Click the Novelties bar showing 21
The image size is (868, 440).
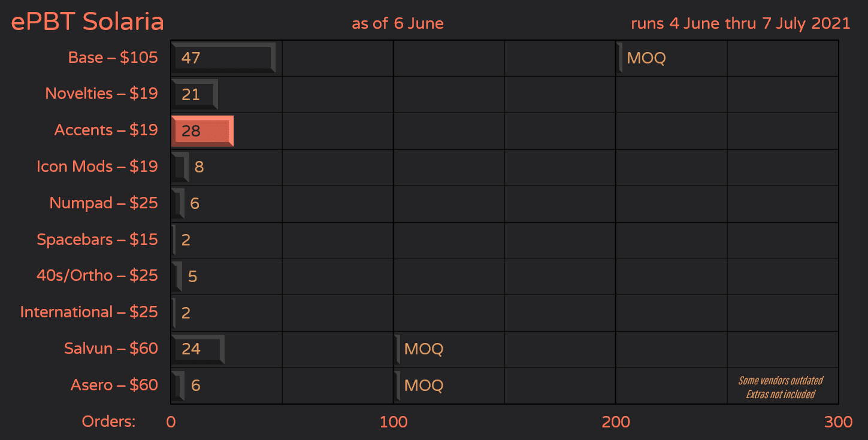[x=194, y=95]
